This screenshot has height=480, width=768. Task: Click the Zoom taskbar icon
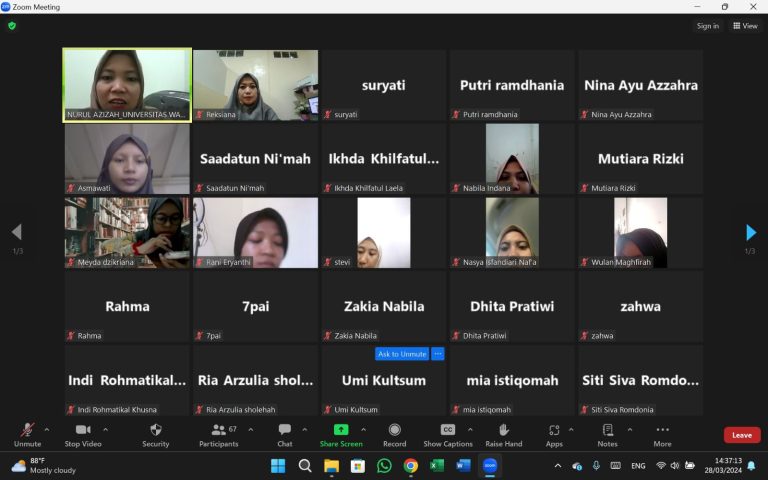[490, 465]
